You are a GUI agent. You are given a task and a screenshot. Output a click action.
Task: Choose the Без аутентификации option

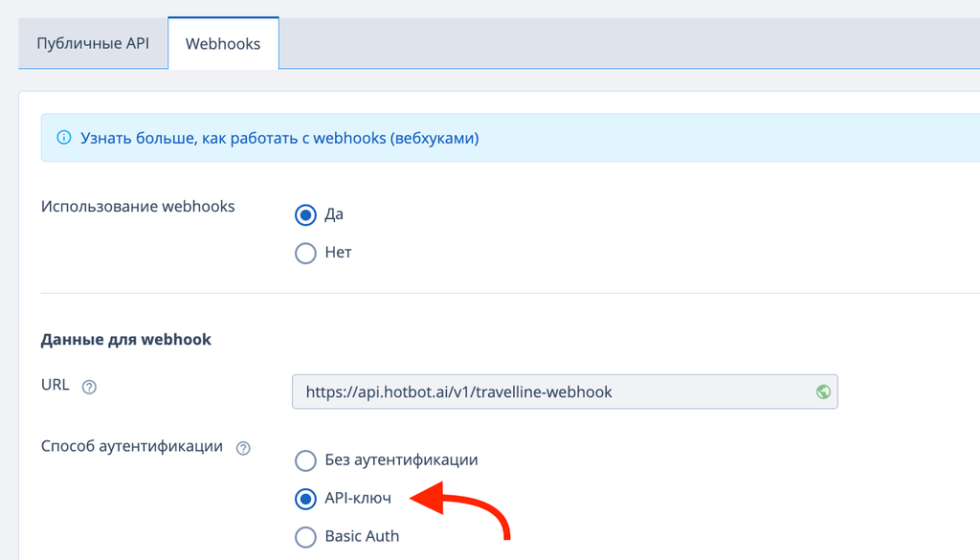coord(305,460)
